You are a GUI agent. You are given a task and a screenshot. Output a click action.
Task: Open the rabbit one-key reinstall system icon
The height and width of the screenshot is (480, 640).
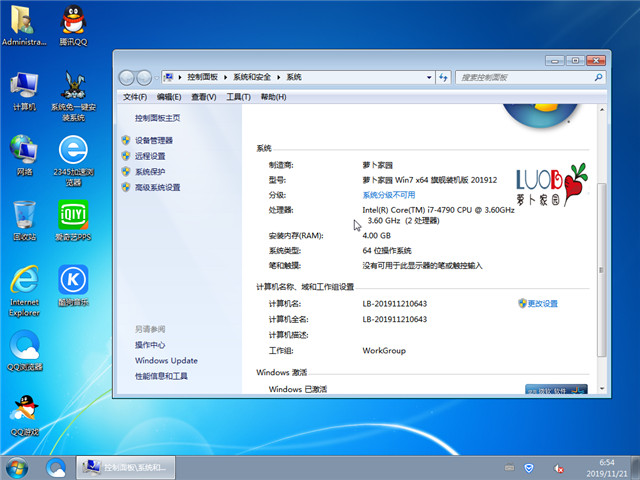[73, 96]
